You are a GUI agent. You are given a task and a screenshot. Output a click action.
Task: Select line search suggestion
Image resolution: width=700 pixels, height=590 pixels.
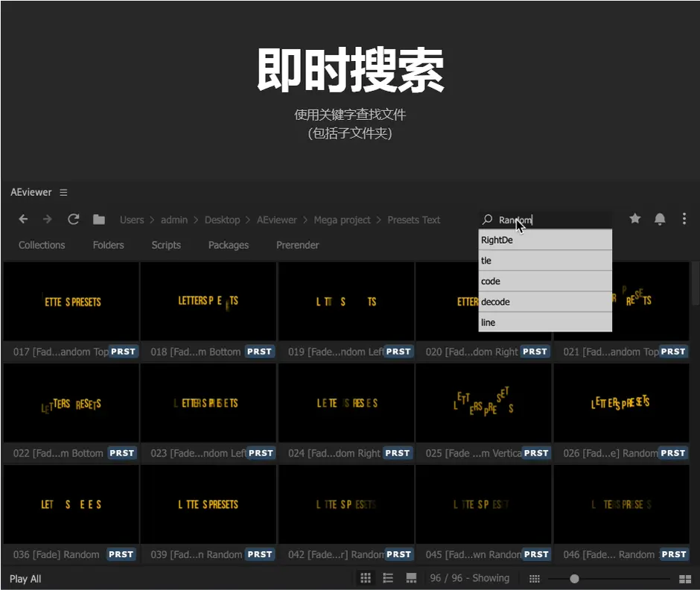click(545, 322)
